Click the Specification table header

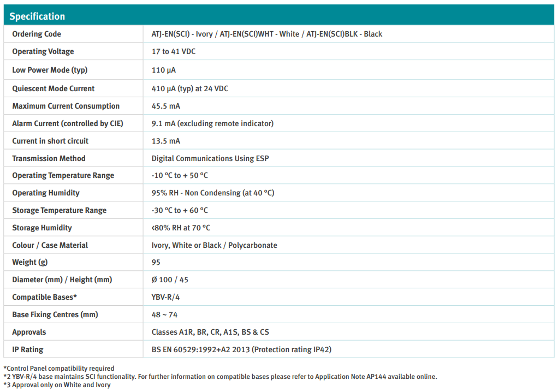[37, 16]
